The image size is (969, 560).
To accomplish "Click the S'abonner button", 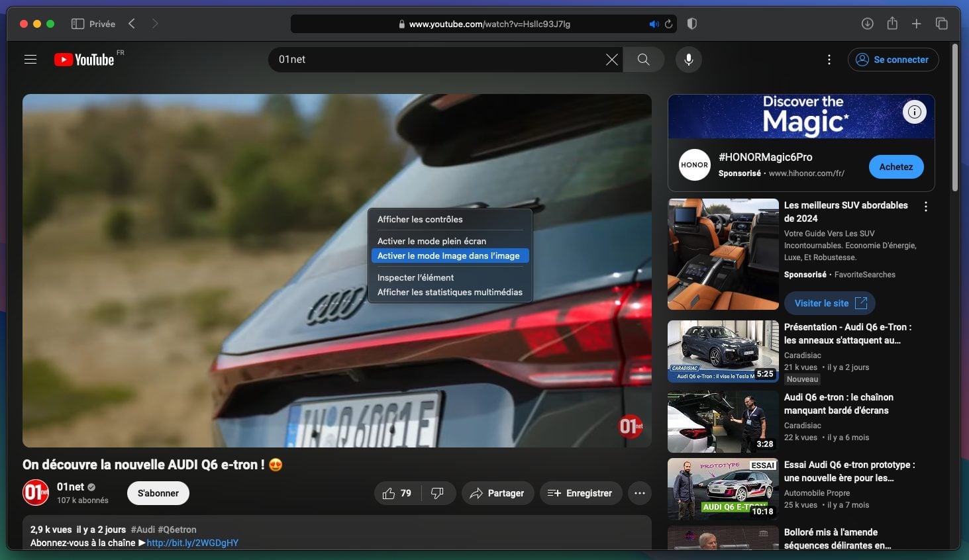I will (x=158, y=493).
